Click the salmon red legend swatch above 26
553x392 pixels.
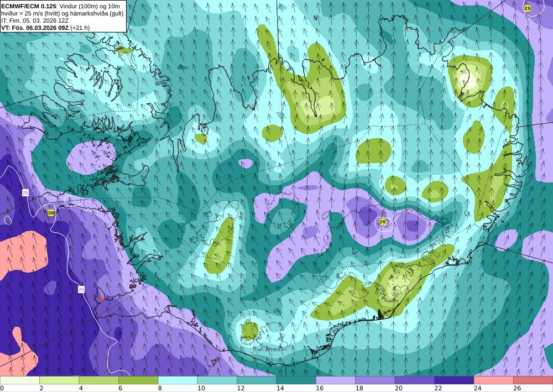click(x=533, y=380)
